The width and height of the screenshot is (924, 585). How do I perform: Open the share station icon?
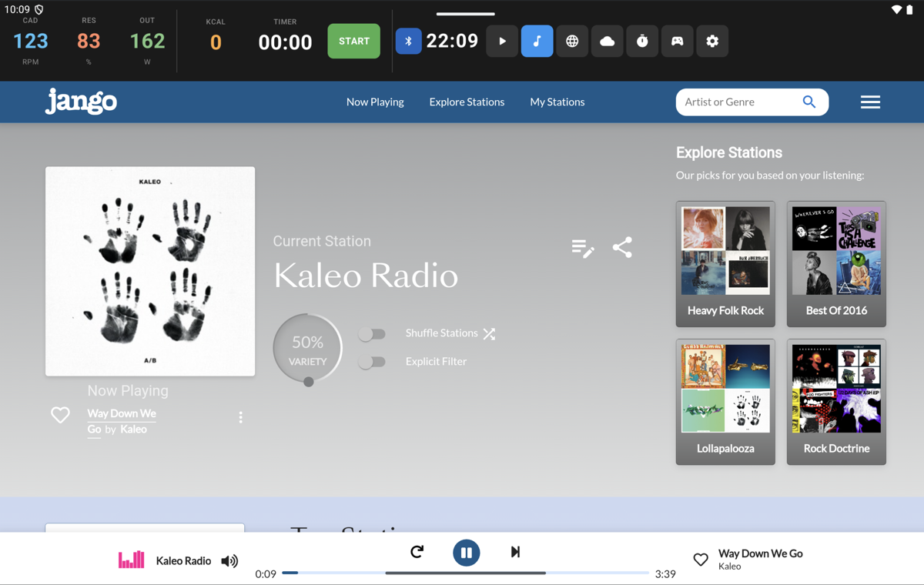pyautogui.click(x=622, y=247)
